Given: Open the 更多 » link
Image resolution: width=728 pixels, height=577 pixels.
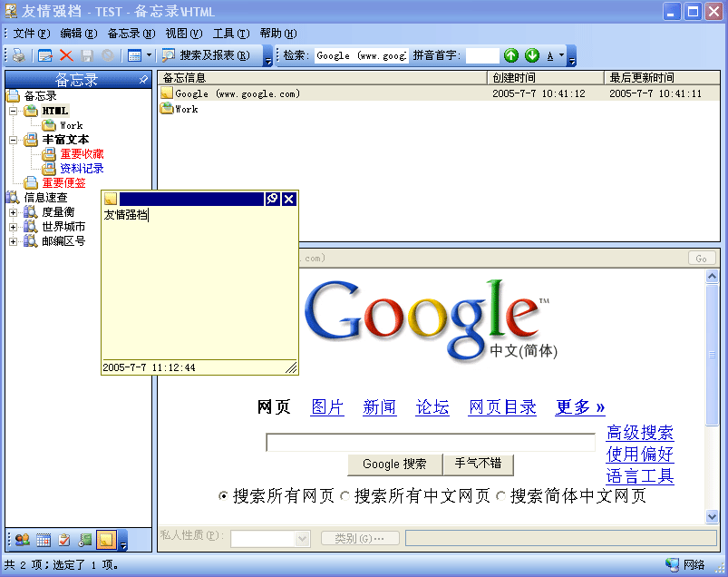Looking at the screenshot, I should 580,407.
